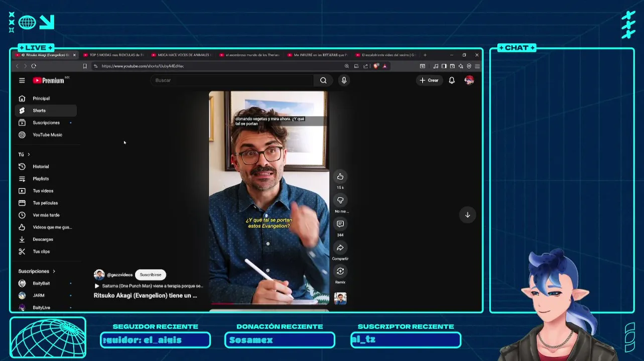Go back using the browser back arrow
644x361 pixels.
click(17, 66)
